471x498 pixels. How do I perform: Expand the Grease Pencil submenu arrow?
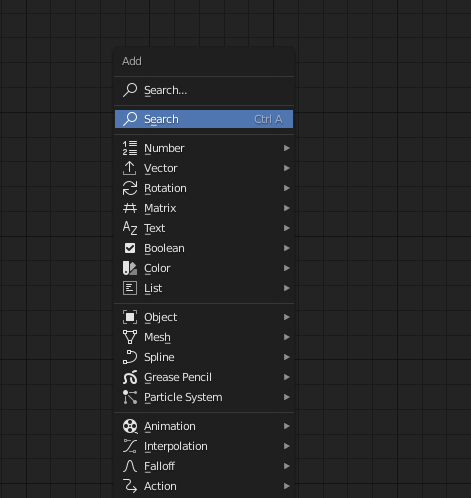tap(286, 377)
